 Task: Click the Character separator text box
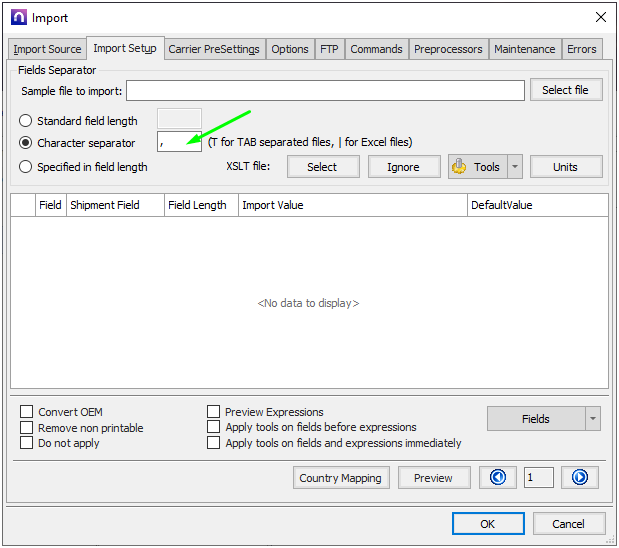[x=179, y=143]
